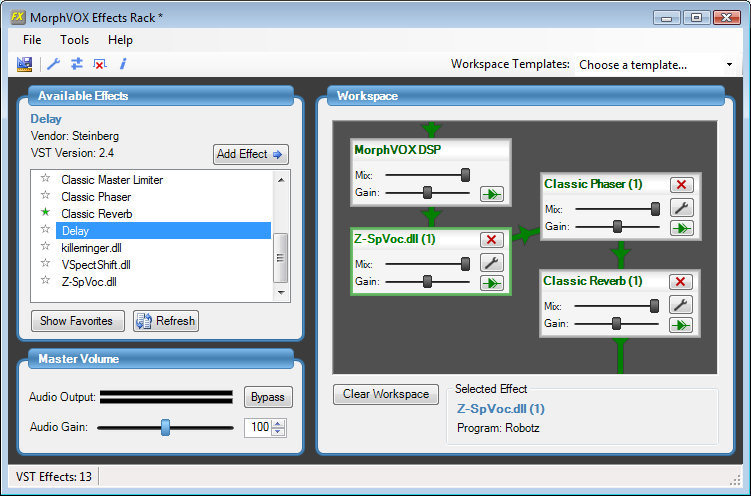
Task: Open the Z-SpVoc.dll (1) wrench settings
Action: pos(491,263)
